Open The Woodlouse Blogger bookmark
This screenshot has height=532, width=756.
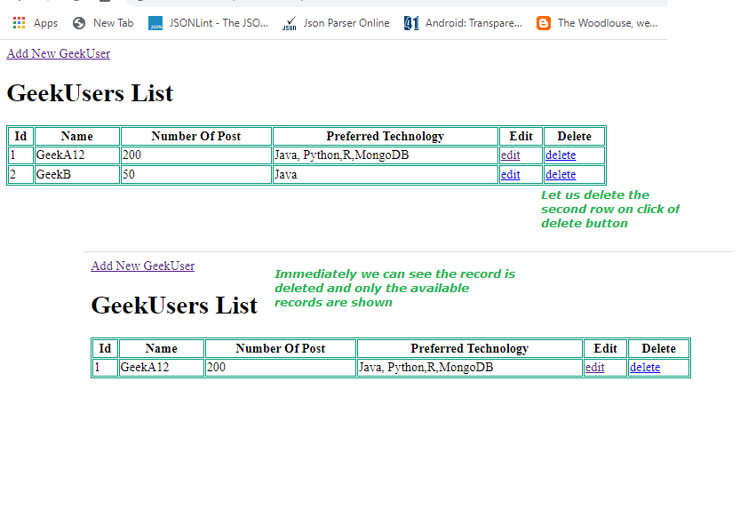[598, 23]
